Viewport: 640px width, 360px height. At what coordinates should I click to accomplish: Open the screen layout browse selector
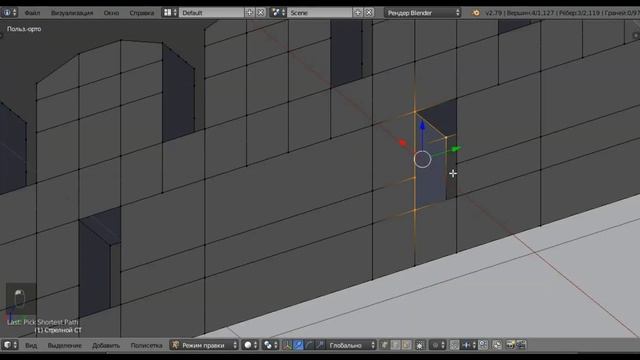click(x=170, y=13)
